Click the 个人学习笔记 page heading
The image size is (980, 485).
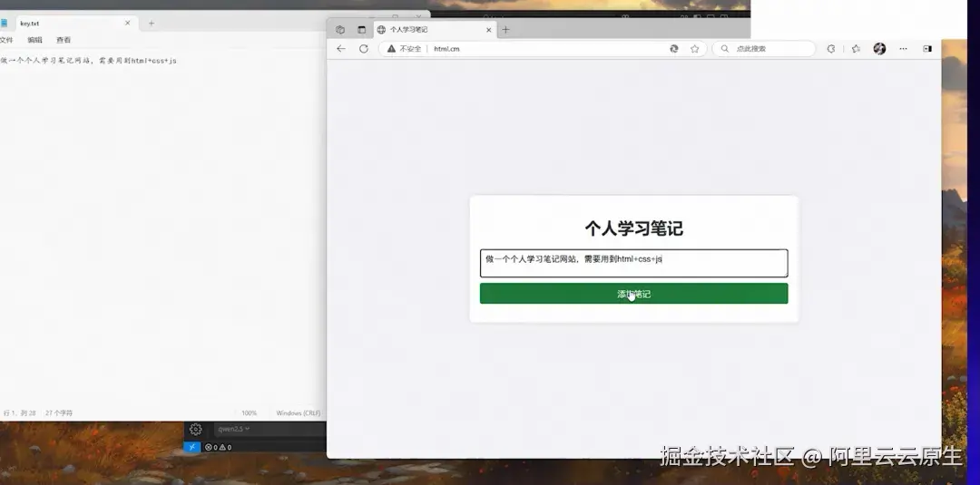(633, 228)
